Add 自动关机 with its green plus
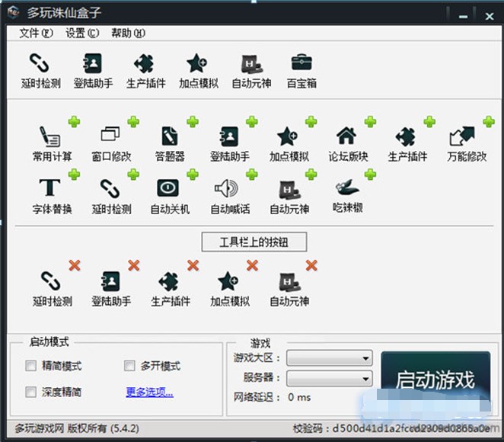The height and width of the screenshot is (442, 504). tap(193, 175)
